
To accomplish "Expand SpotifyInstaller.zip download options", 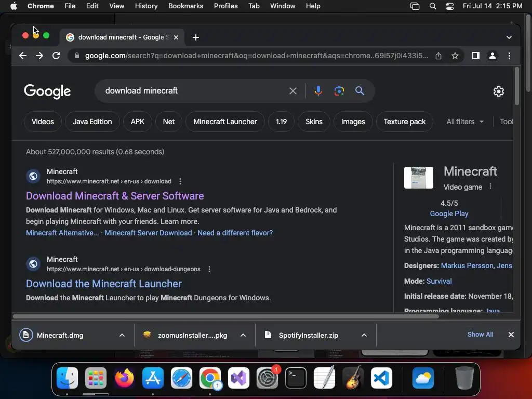I will [x=364, y=335].
